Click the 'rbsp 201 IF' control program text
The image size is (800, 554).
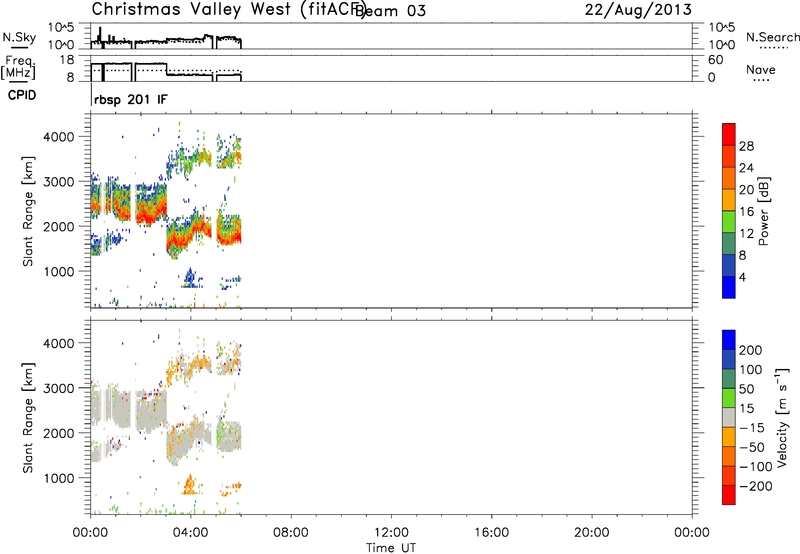[x=131, y=99]
